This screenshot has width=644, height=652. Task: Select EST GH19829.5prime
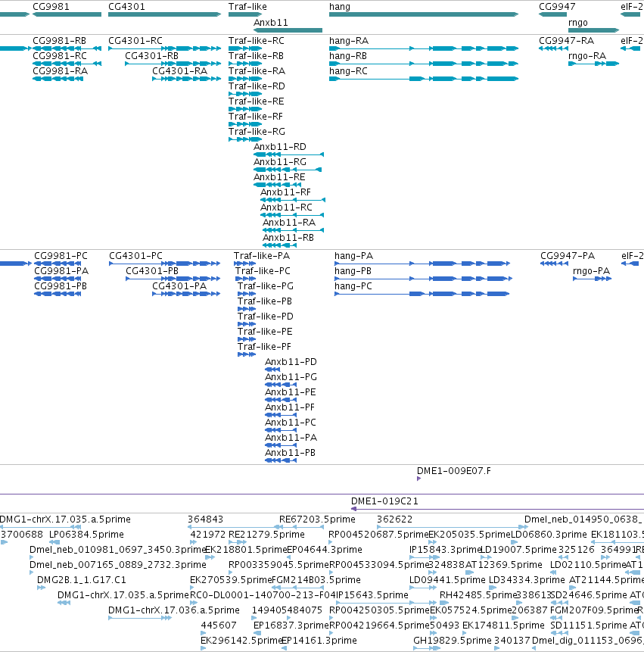[427, 648]
